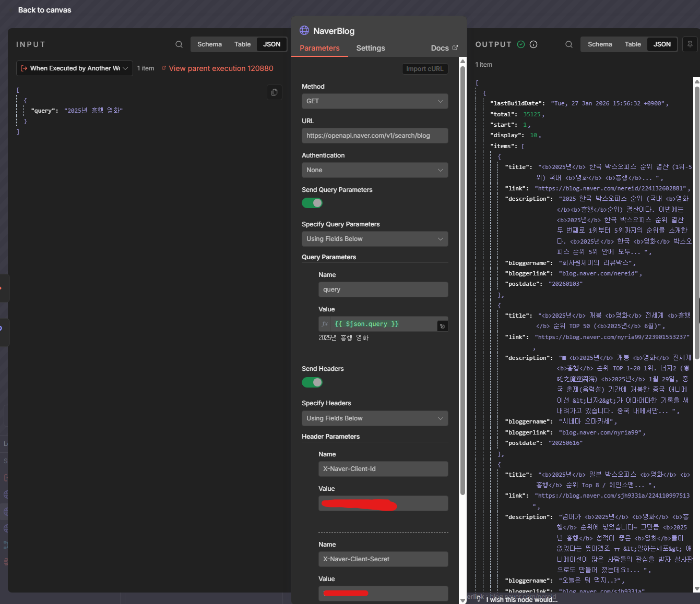Image resolution: width=700 pixels, height=604 pixels.
Task: Click the search icon in OUTPUT panel
Action: 569,44
